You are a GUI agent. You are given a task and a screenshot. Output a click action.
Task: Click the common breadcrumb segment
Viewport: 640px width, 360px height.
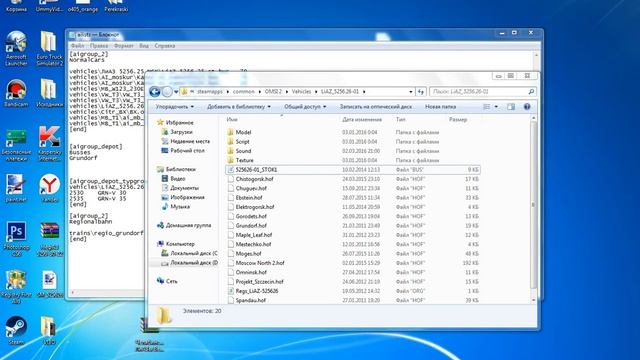coord(244,91)
